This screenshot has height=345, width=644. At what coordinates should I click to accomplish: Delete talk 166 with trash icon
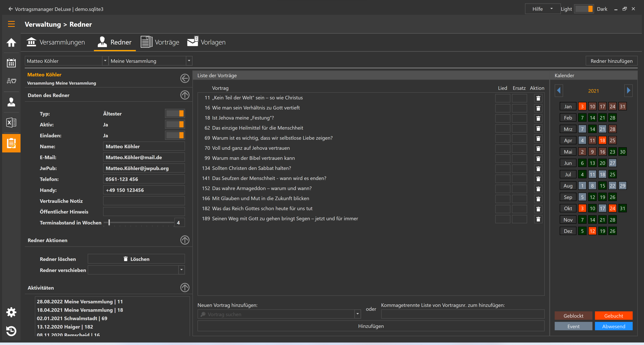[x=538, y=199]
